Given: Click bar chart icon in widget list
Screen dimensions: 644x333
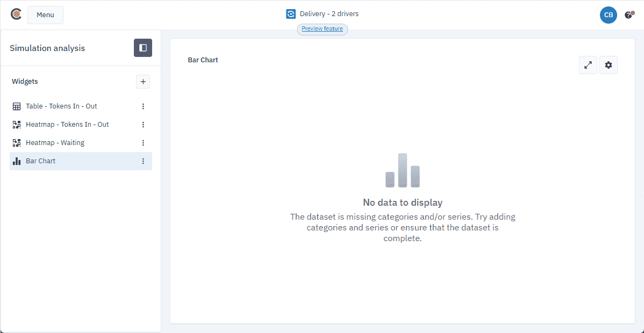Looking at the screenshot, I should click(x=17, y=161).
